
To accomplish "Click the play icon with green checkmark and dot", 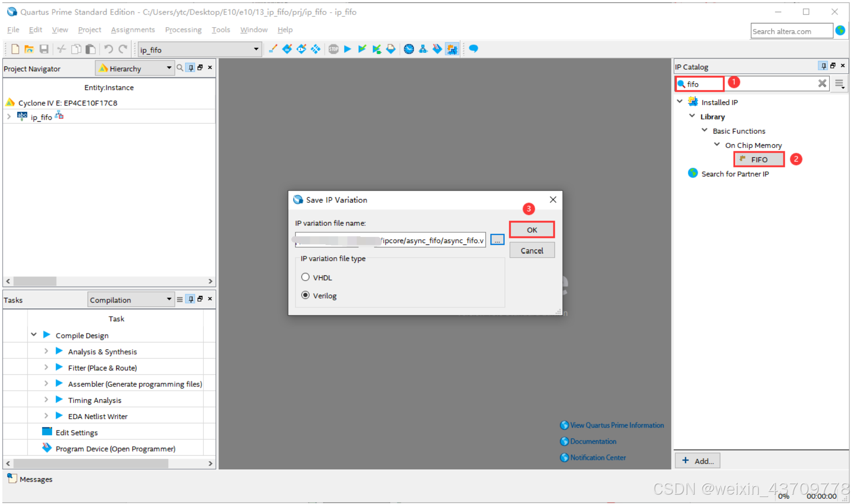I will coord(376,49).
